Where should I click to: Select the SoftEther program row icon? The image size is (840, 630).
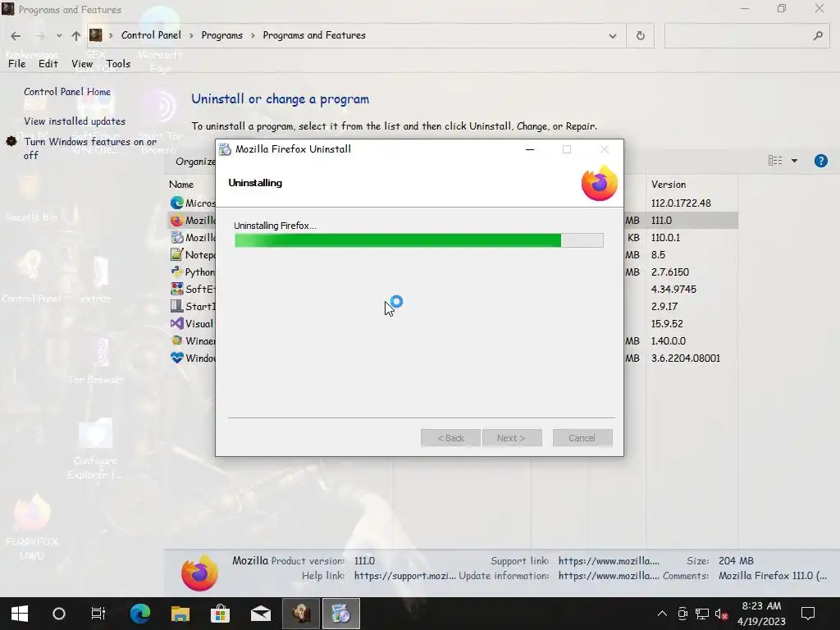pos(177,289)
